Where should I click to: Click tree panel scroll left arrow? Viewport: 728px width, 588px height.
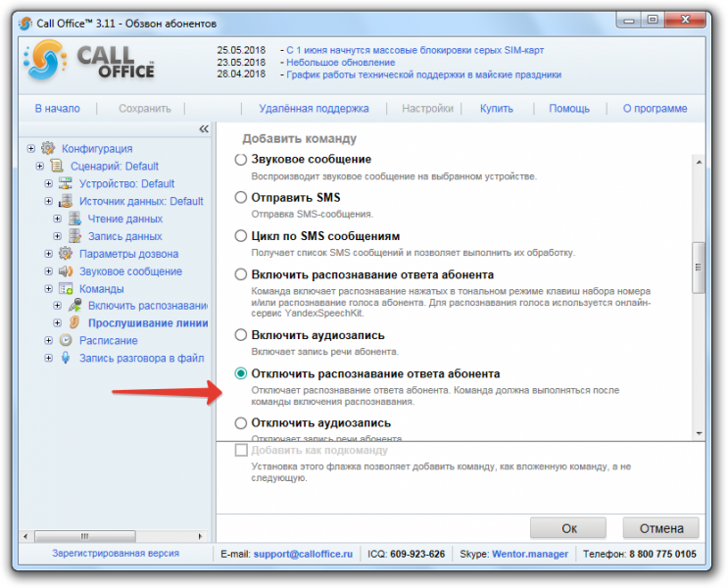pyautogui.click(x=25, y=536)
